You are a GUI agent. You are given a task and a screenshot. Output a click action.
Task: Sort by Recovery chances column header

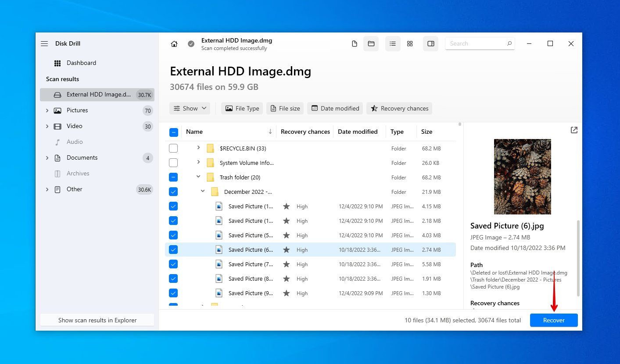click(x=305, y=132)
